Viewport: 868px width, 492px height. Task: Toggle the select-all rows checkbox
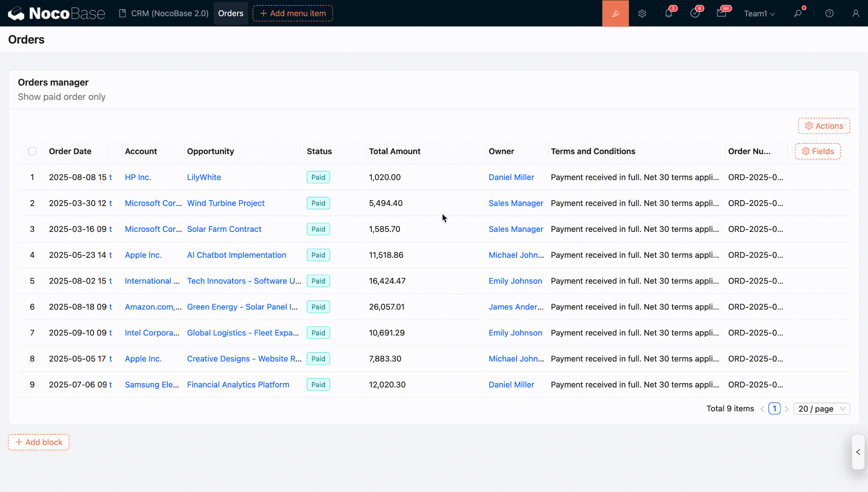click(x=32, y=151)
